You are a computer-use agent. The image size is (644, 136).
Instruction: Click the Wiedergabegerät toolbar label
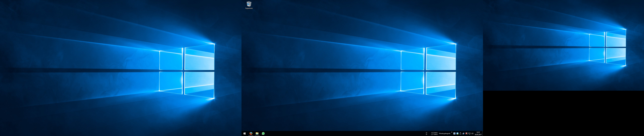click(x=445, y=133)
